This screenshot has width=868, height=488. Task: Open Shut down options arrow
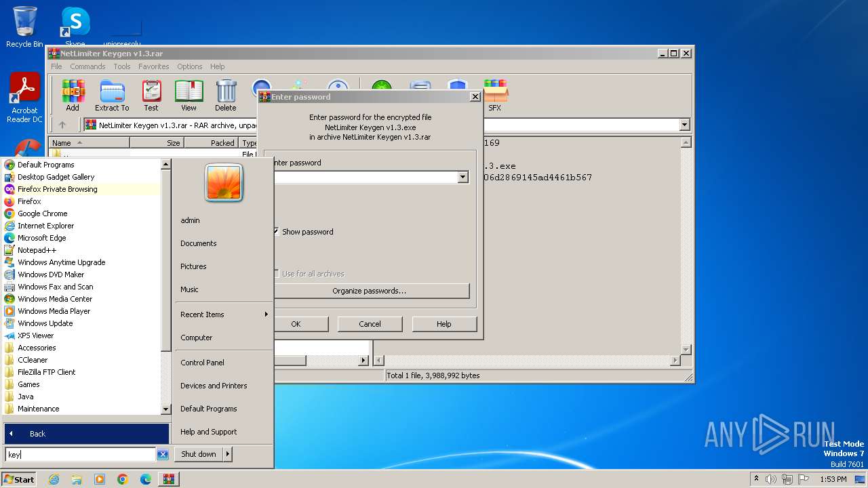227,454
